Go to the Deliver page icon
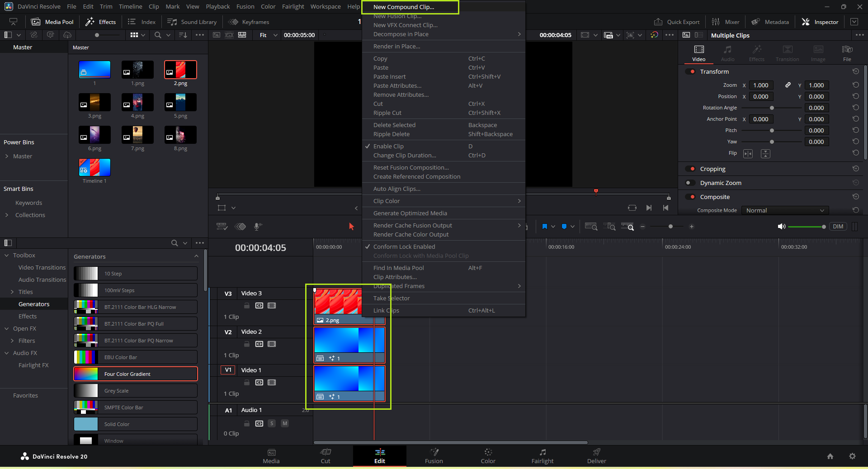The height and width of the screenshot is (469, 868). coord(596,455)
